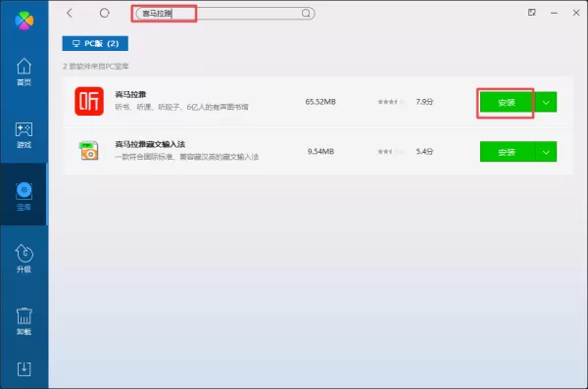
Task: Click the 一款符合国际标准 description line
Action: pyautogui.click(x=187, y=157)
